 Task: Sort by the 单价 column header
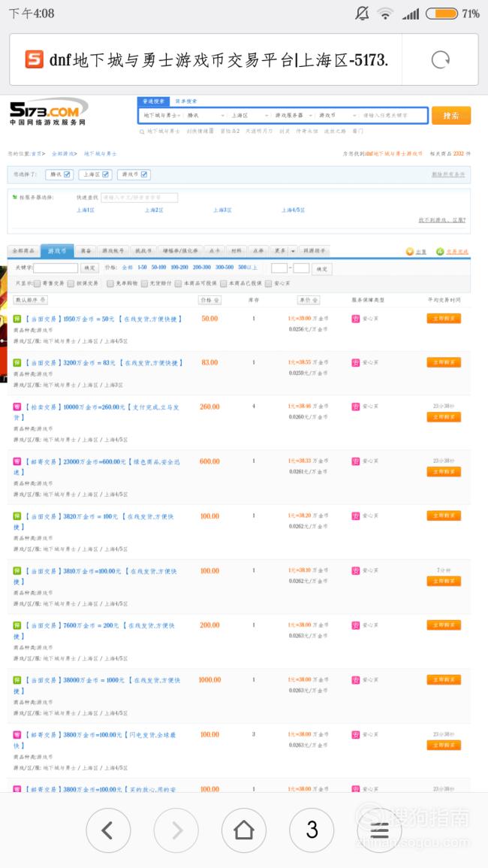(308, 300)
